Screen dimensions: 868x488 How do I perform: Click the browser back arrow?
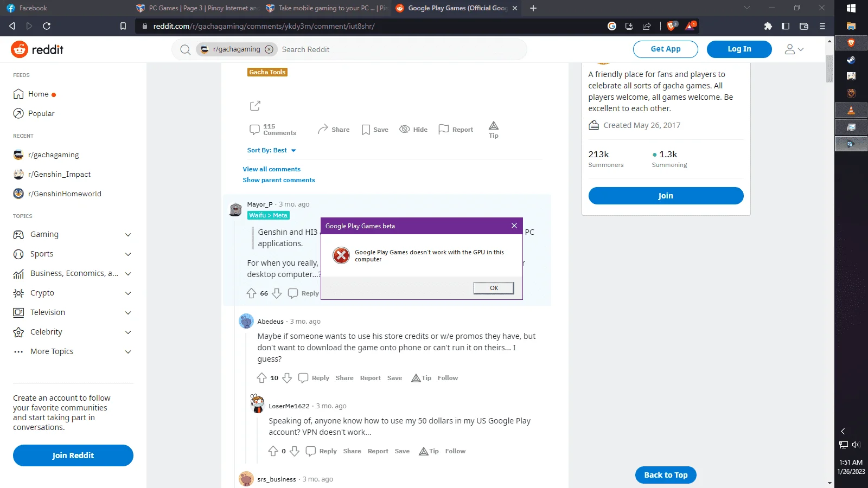(x=12, y=26)
